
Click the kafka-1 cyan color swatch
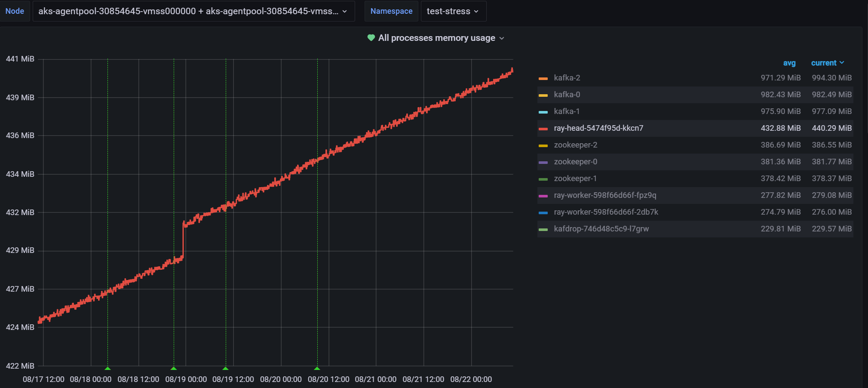pos(543,112)
